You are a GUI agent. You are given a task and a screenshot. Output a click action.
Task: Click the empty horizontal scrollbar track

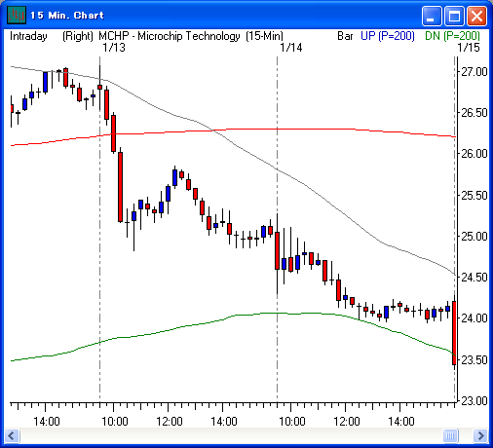click(x=231, y=435)
